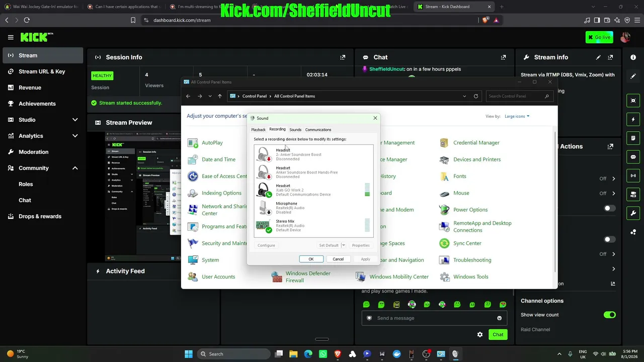Reload the Kick dashboard page
Image resolution: width=644 pixels, height=362 pixels.
27,20
